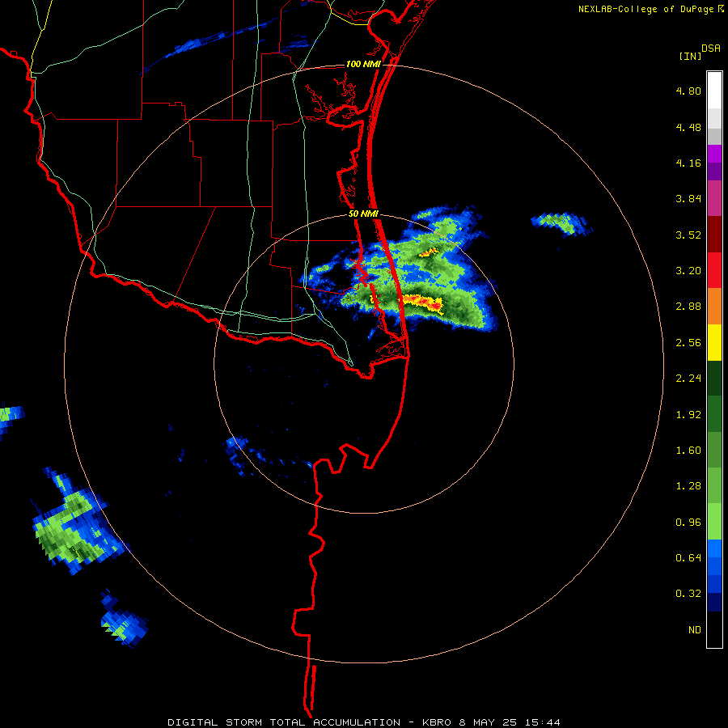Pick the bright magenta legend swatch
The image size is (728, 728).
tap(714, 154)
